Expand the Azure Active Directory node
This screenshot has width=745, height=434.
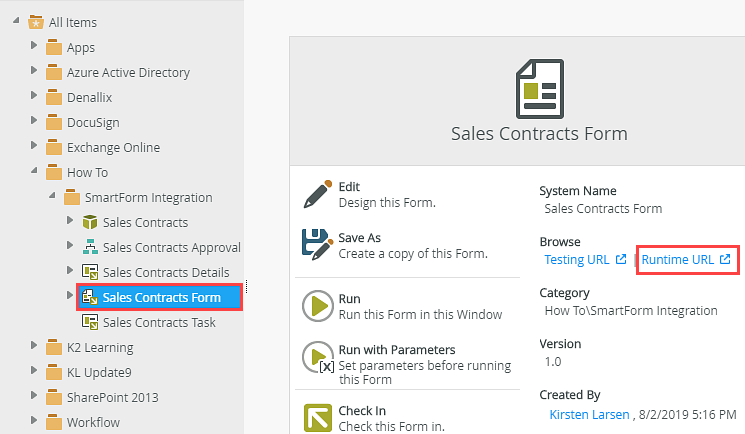coord(34,71)
